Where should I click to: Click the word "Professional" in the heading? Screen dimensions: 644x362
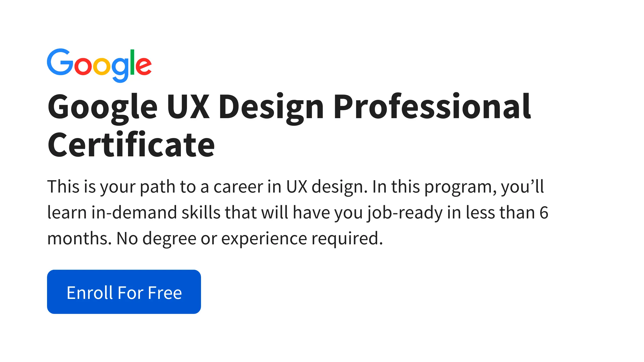point(432,107)
